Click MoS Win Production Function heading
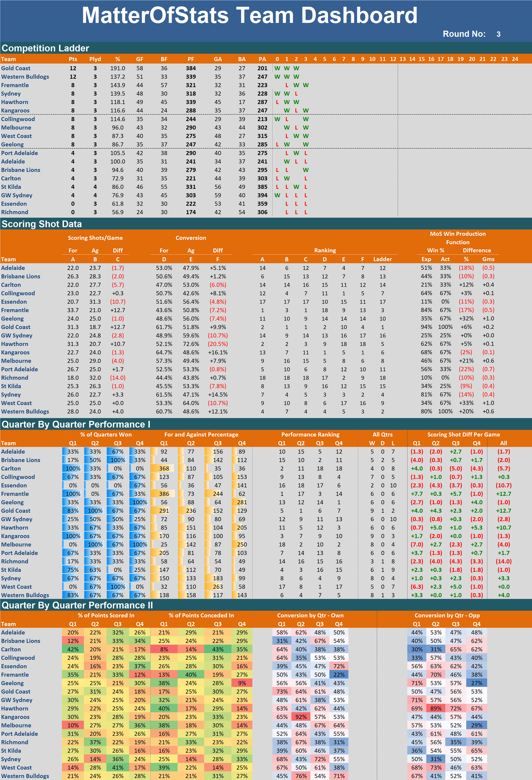This screenshot has width=532, height=780. (x=458, y=238)
